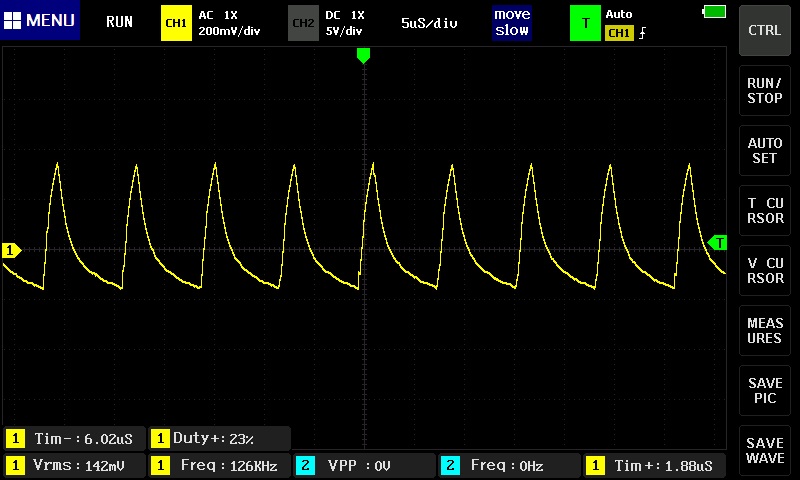Change the 5uS/div timebase

coord(429,23)
